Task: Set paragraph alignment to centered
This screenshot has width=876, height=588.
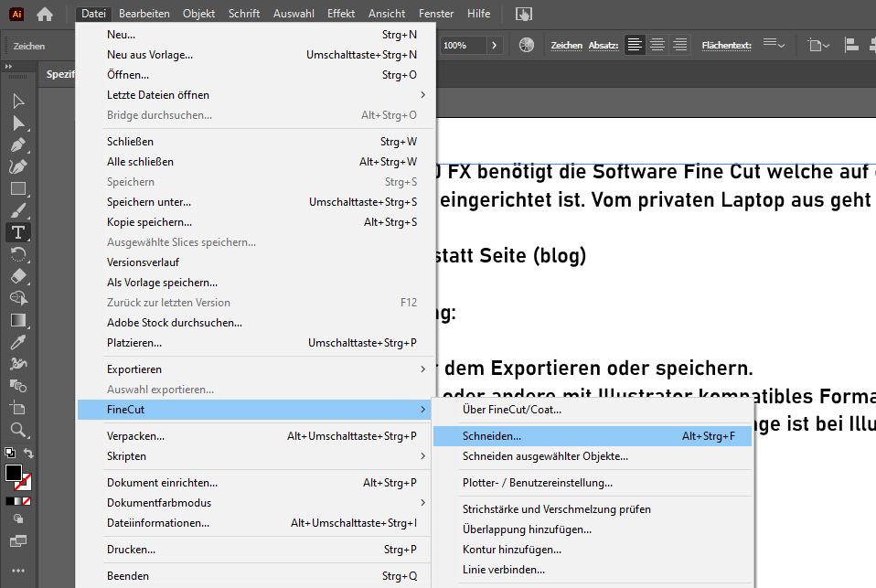Action: click(x=657, y=45)
